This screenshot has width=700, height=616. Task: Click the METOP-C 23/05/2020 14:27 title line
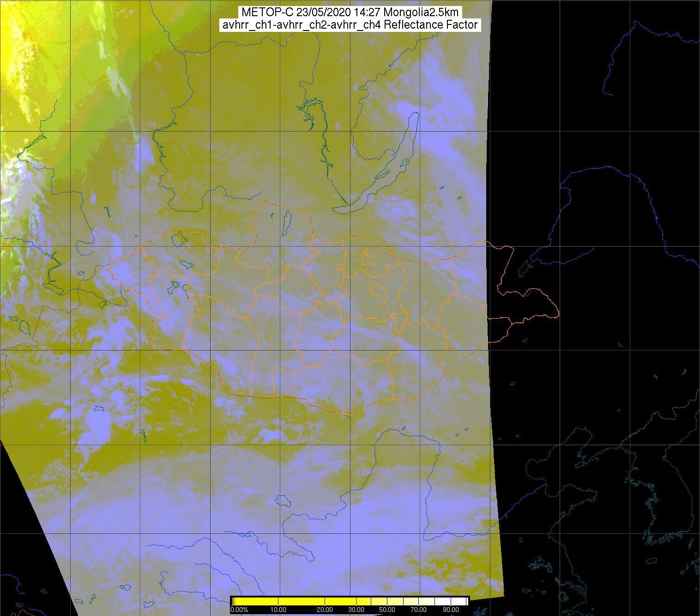(349, 12)
